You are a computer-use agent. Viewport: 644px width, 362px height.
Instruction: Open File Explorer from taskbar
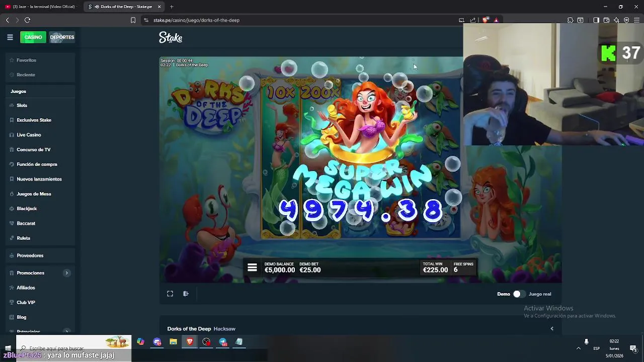tap(173, 342)
